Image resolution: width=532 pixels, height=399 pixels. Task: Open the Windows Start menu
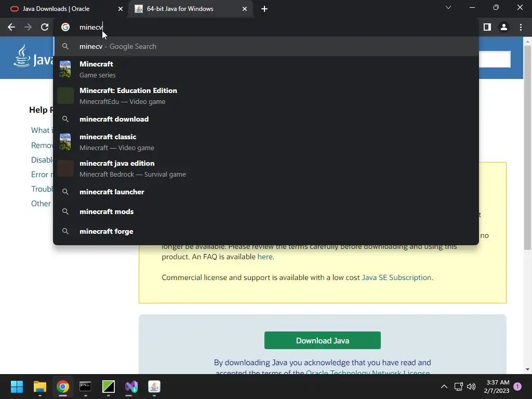click(17, 387)
